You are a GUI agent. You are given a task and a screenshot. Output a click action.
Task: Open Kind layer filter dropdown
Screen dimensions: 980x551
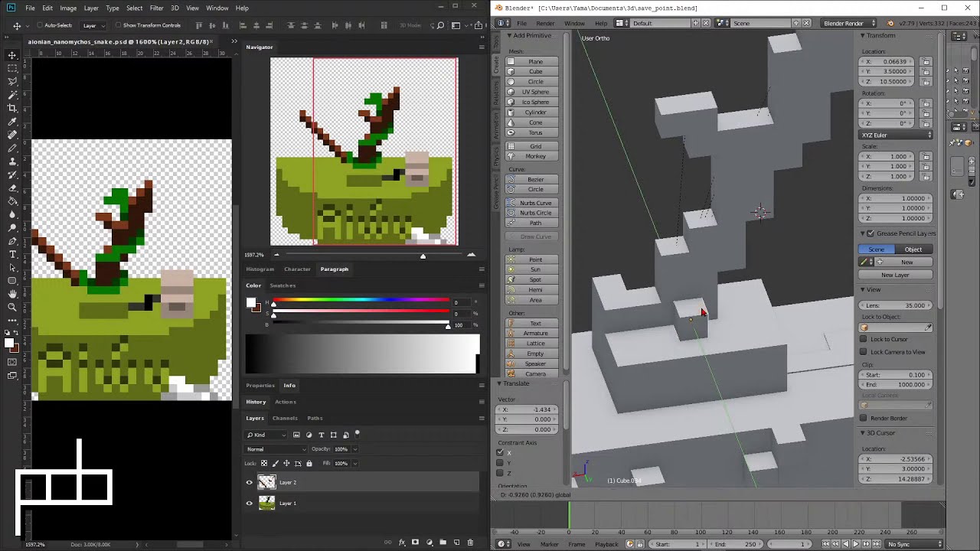pos(266,435)
